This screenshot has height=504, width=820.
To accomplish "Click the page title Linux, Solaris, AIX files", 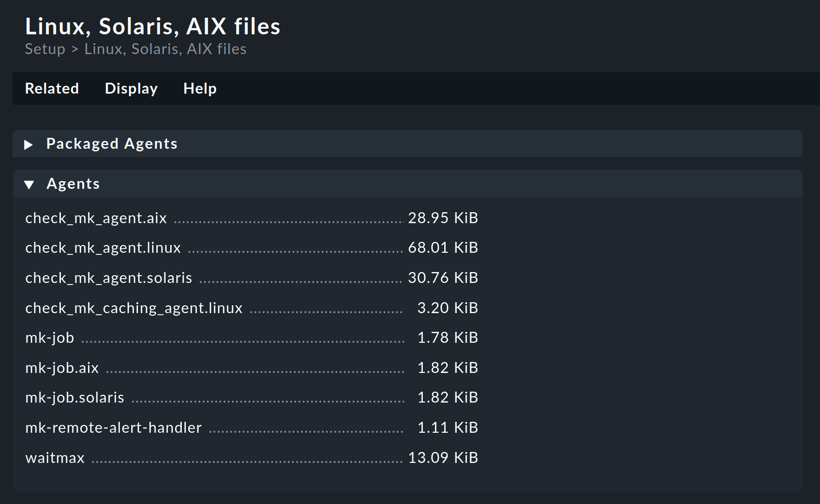I will click(153, 26).
